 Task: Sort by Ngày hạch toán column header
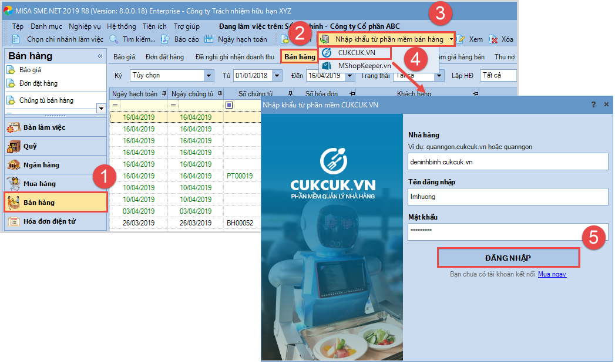[135, 94]
